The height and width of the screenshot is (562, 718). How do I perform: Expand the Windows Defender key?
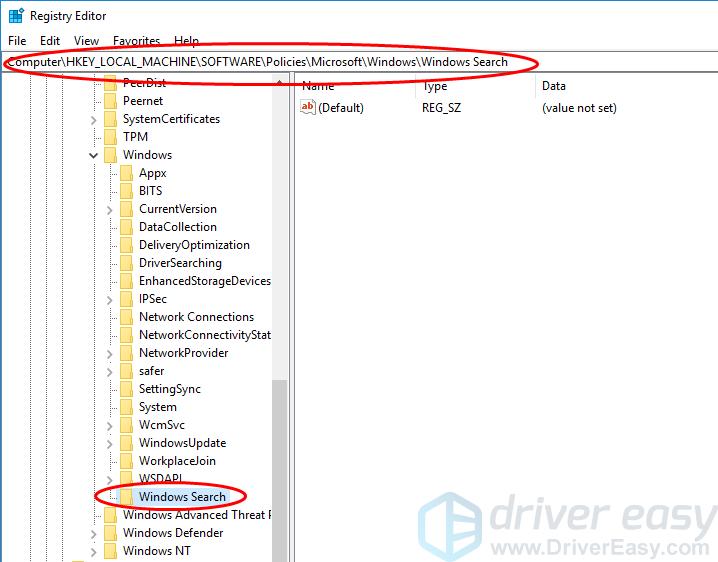(x=93, y=534)
